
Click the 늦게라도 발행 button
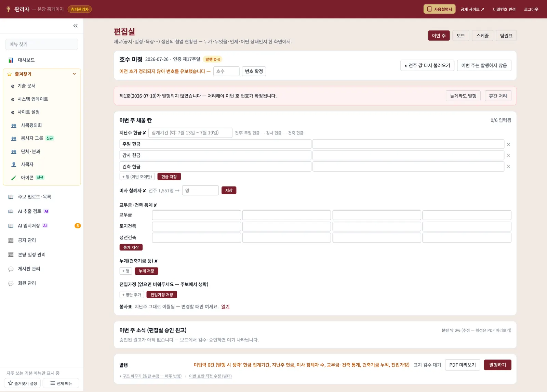pyautogui.click(x=463, y=96)
